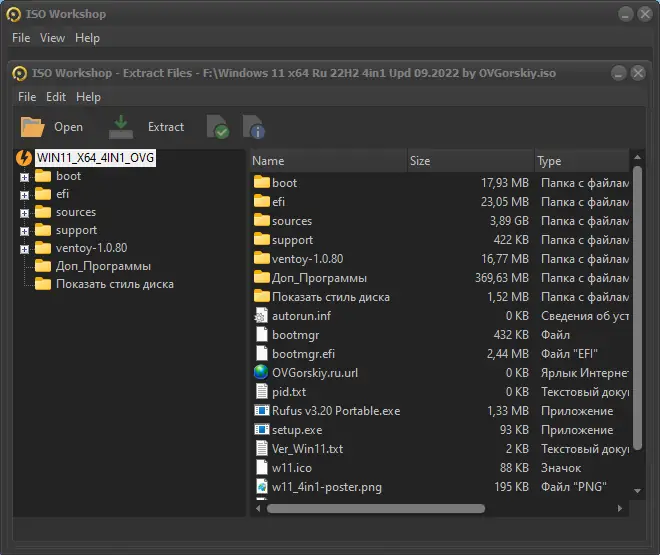Click the scroll-left arrow of the file list

click(x=258, y=508)
